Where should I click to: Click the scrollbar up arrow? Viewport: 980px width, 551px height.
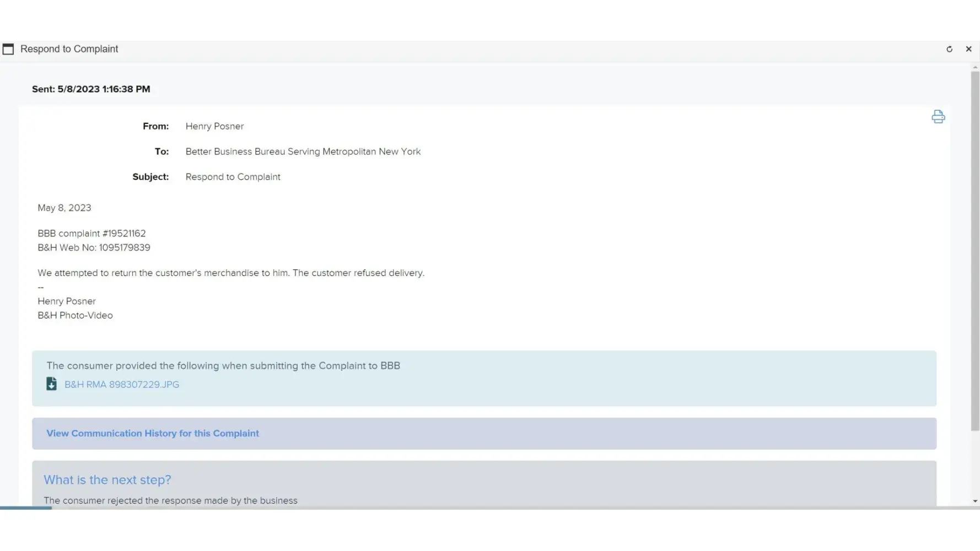975,67
